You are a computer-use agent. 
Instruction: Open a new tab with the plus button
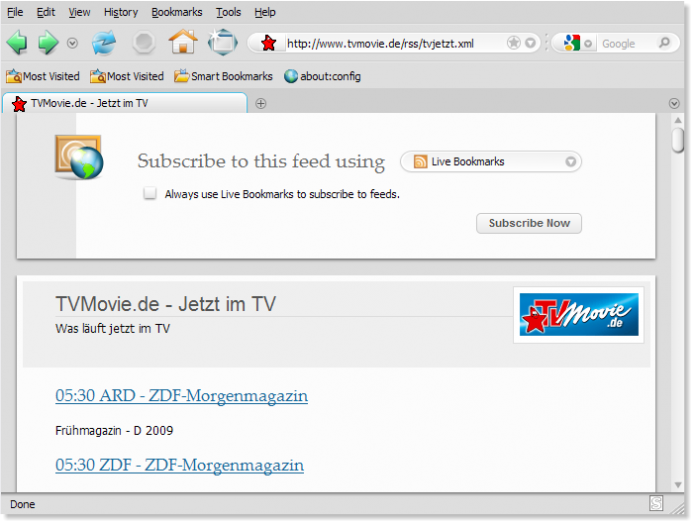(x=261, y=104)
